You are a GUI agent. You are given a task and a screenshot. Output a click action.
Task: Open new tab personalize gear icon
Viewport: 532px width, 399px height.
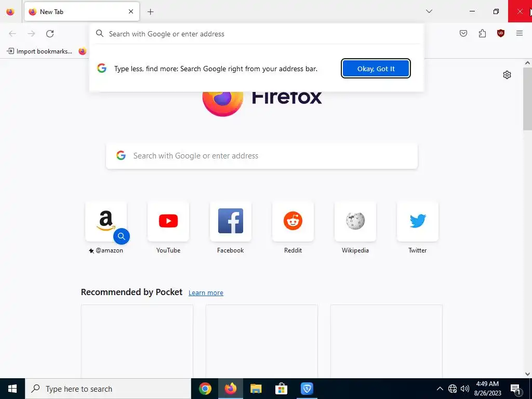(507, 75)
